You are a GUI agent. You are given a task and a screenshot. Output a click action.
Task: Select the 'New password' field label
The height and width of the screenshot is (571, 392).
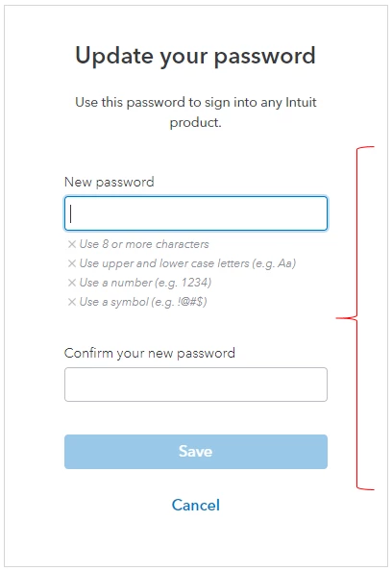(110, 182)
